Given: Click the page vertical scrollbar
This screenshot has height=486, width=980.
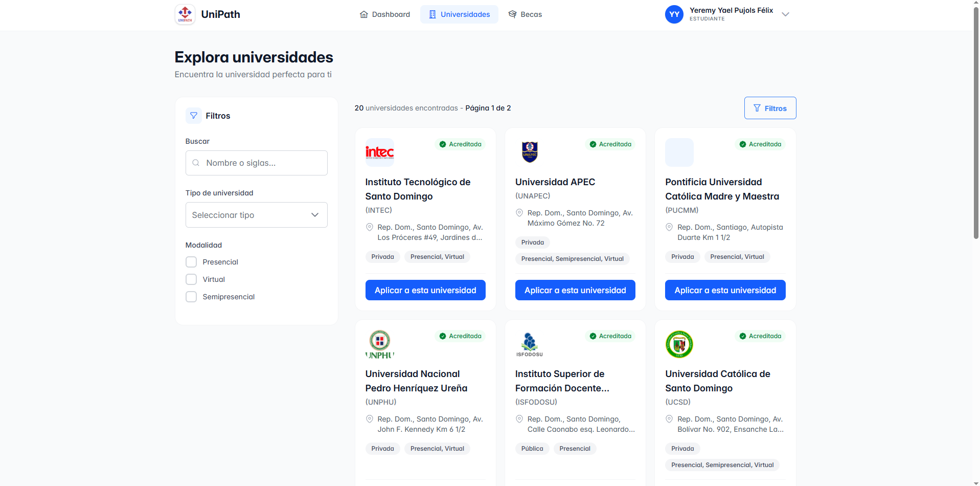Looking at the screenshot, I should click(x=976, y=123).
